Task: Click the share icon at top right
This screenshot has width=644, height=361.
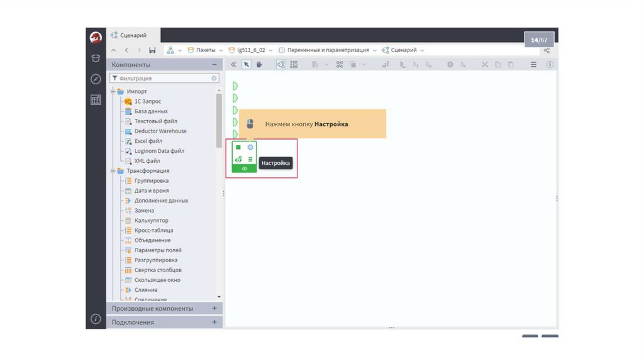Action: tap(547, 50)
